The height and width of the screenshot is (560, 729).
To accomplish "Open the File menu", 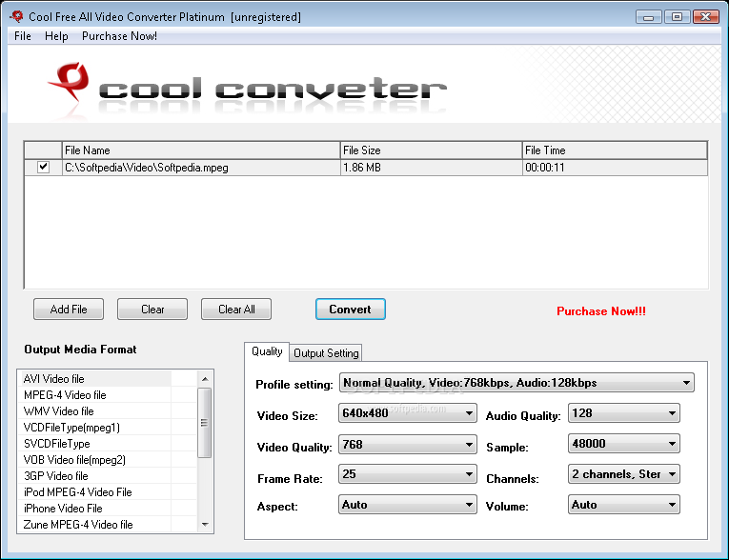I will [22, 36].
